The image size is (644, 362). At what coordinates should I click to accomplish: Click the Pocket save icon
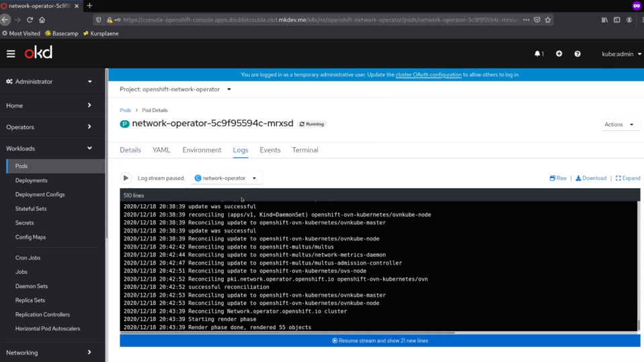point(537,19)
